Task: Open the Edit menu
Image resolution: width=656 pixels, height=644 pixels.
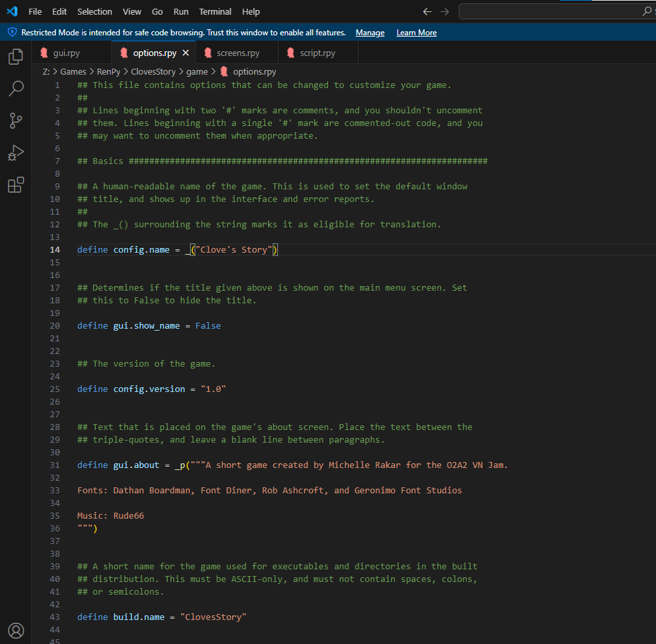Action: pyautogui.click(x=59, y=12)
